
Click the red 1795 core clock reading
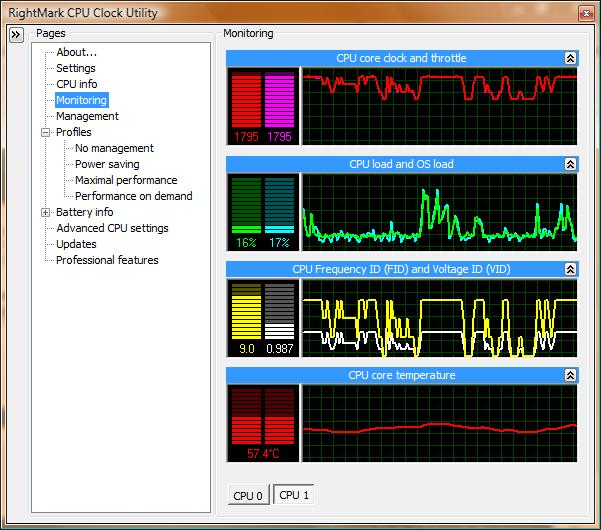(x=246, y=137)
